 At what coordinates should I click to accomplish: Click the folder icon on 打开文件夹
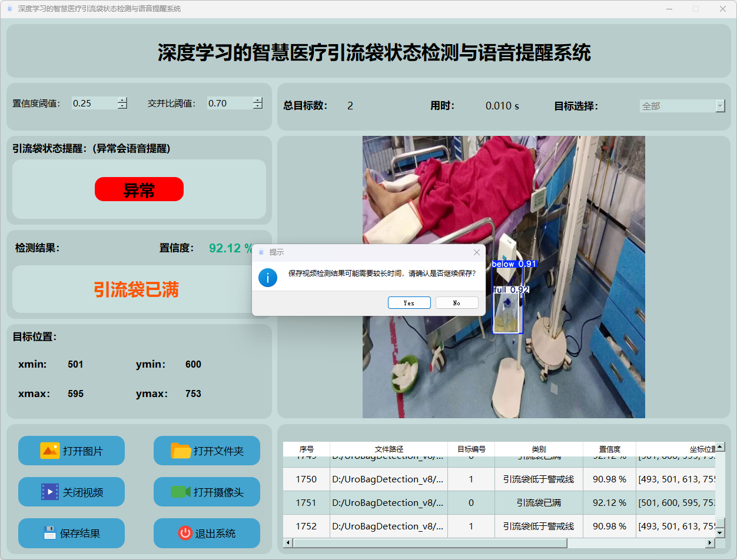tap(181, 451)
